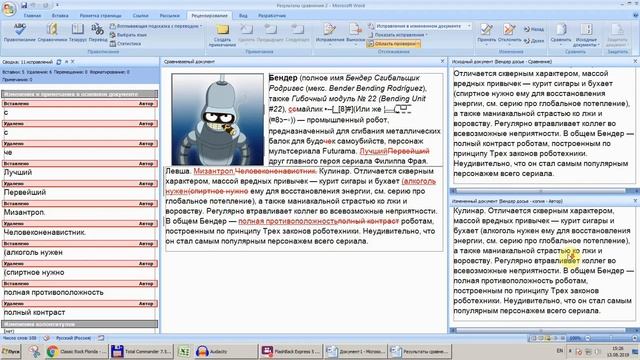Launch Перевод translate tool
The width and height of the screenshot is (640, 360).
[98, 33]
